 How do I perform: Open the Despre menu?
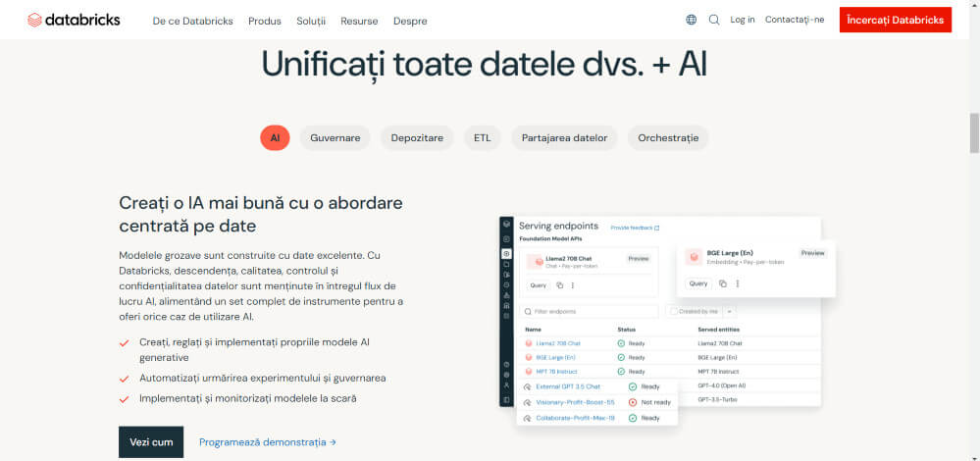[x=411, y=21]
